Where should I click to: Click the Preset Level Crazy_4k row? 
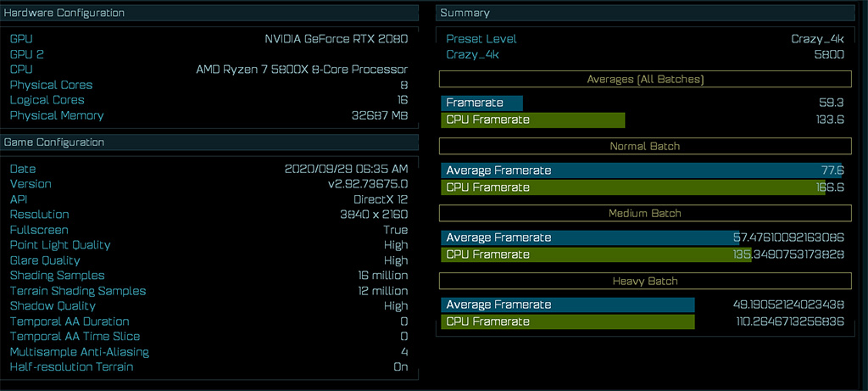click(645, 39)
